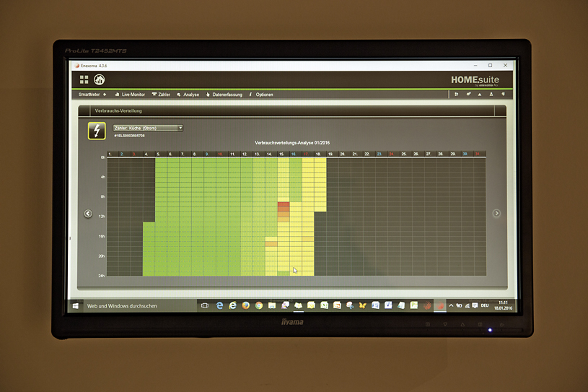Launch Internet Explorer from the taskbar

[x=233, y=305]
